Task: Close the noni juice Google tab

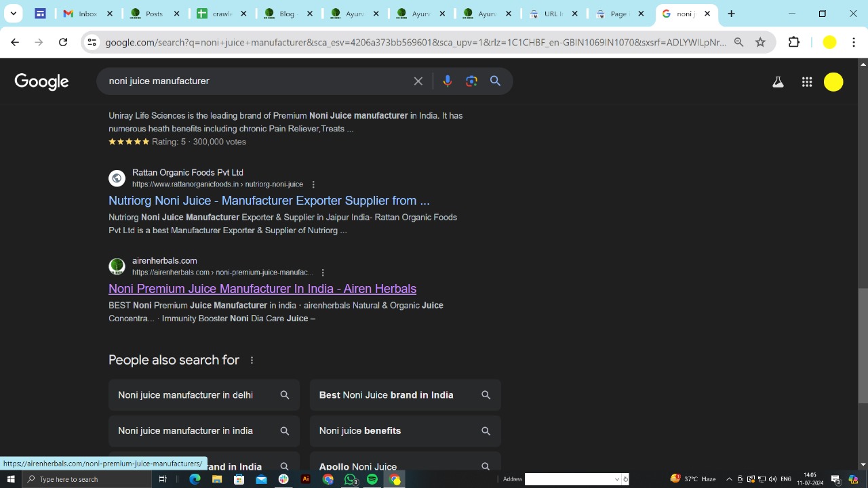Action: (x=707, y=14)
